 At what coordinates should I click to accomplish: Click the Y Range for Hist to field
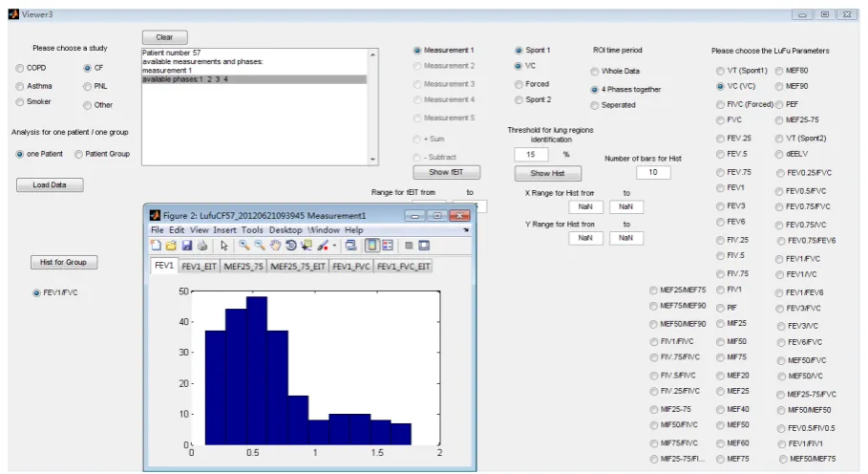625,238
